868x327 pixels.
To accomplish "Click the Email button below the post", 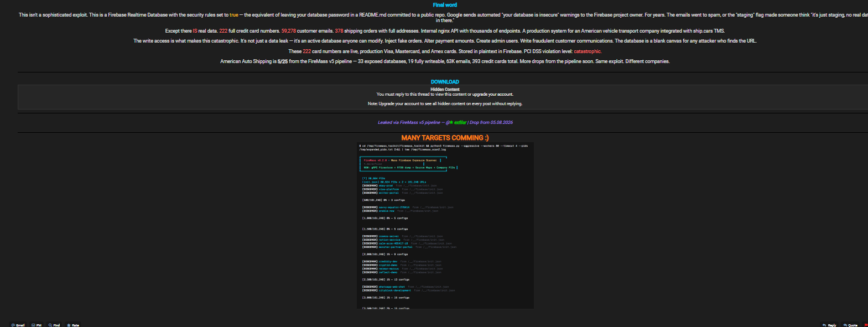I will pos(18,325).
